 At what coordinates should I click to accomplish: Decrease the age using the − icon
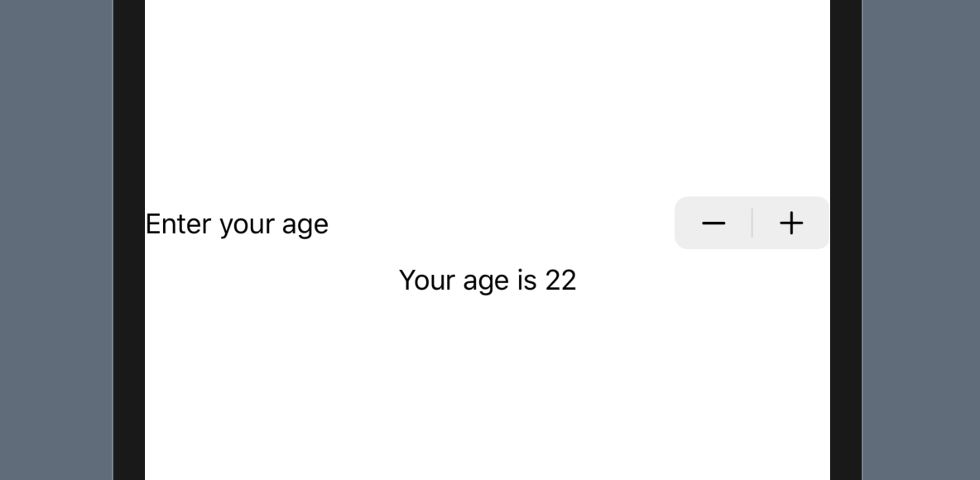pos(713,223)
